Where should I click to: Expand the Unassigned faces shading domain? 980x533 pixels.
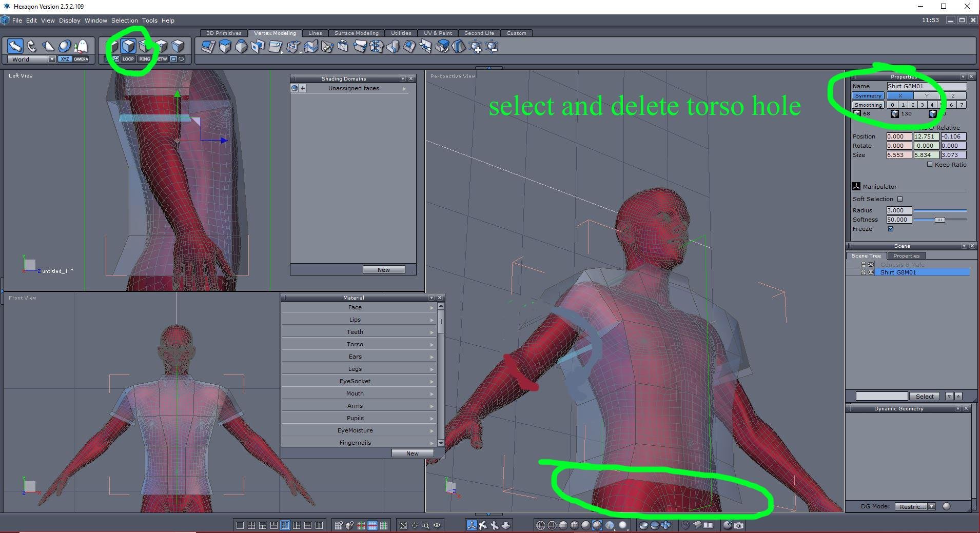coord(404,89)
